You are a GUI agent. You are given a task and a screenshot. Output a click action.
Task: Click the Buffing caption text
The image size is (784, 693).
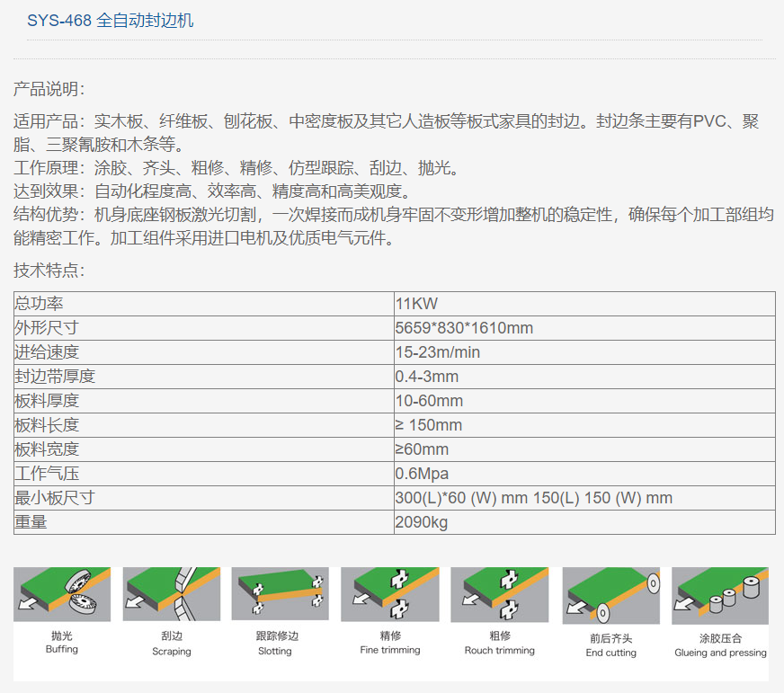pos(62,649)
